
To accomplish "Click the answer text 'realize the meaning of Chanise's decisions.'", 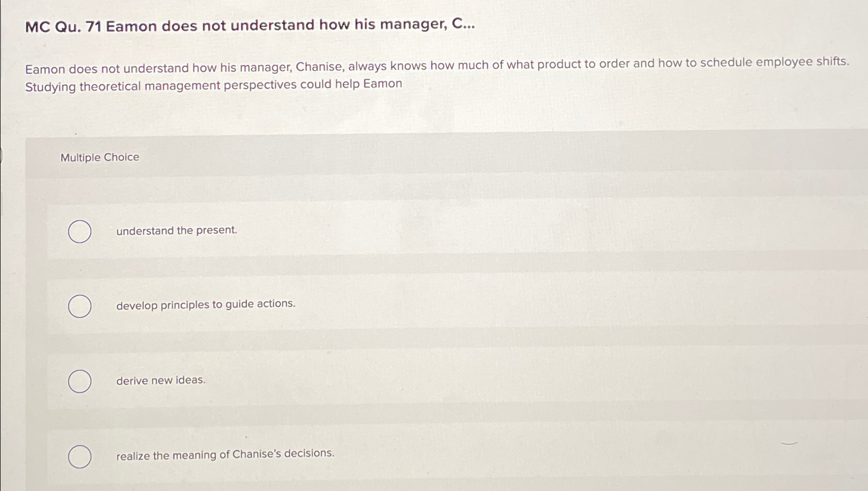I will pyautogui.click(x=224, y=454).
